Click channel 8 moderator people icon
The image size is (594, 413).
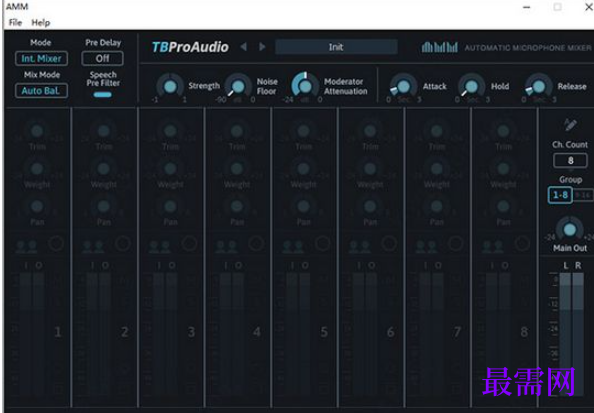coord(492,246)
